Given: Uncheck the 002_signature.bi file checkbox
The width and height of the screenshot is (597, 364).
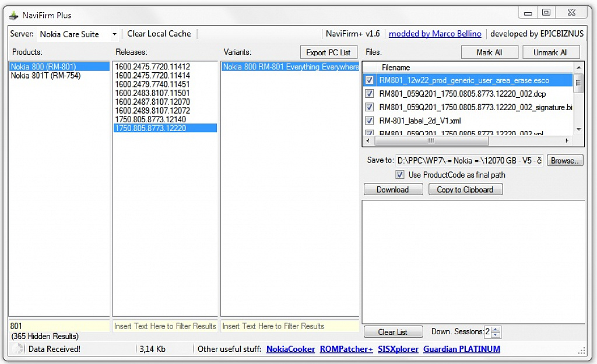Looking at the screenshot, I should (369, 107).
